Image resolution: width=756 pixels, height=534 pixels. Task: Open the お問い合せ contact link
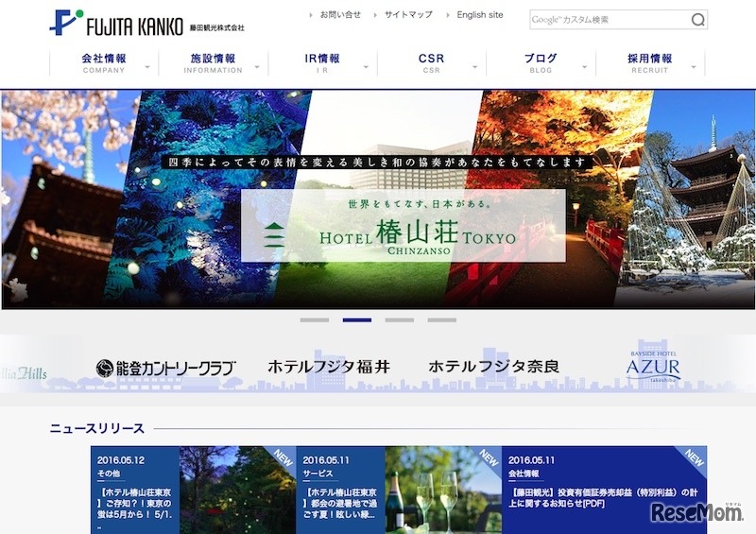tap(340, 14)
